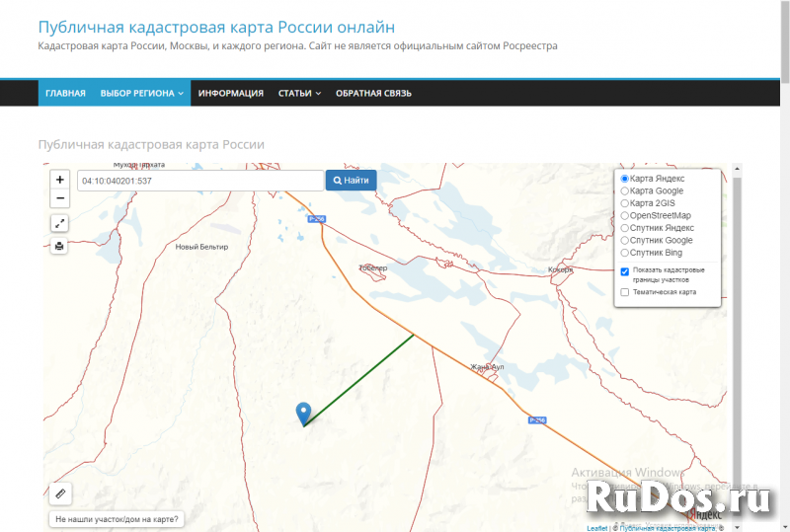Open the ИНФОРМАЦИЯ menu item
Screen dimensions: 790x532
(x=231, y=93)
